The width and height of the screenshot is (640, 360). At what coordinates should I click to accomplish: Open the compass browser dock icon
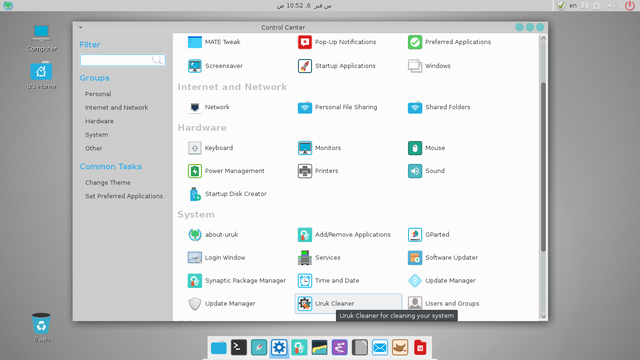tap(259, 348)
